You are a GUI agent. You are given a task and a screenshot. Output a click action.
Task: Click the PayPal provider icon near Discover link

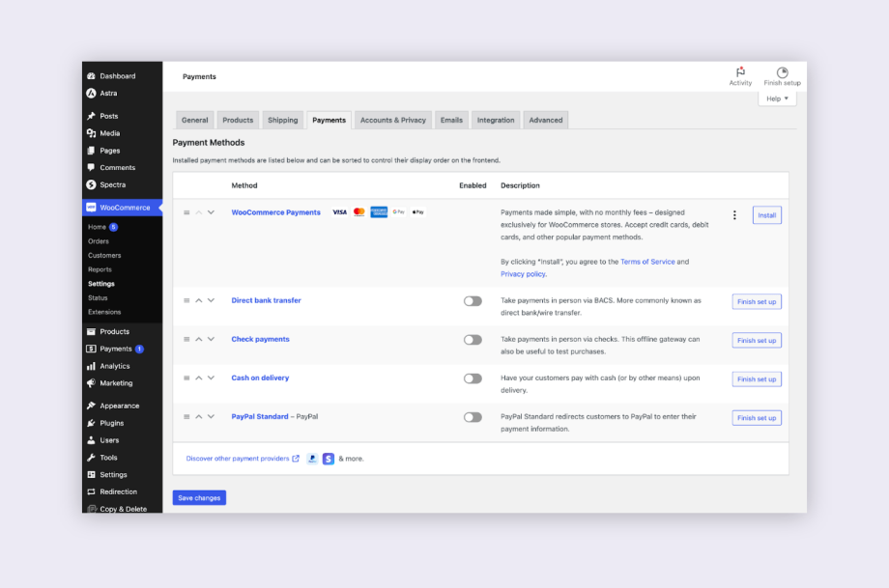pyautogui.click(x=312, y=459)
